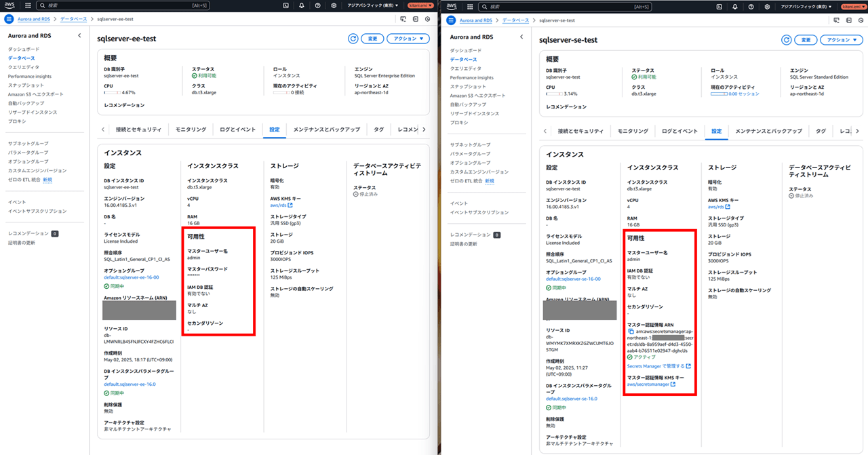Open notifications bell in the sqlserver-ee-test window
868x455 pixels.
click(x=302, y=5)
